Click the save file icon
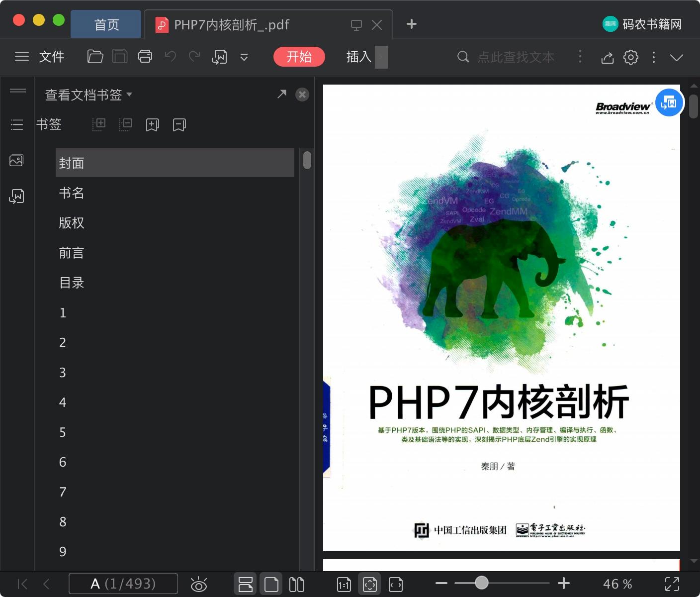The image size is (700, 597). (120, 57)
